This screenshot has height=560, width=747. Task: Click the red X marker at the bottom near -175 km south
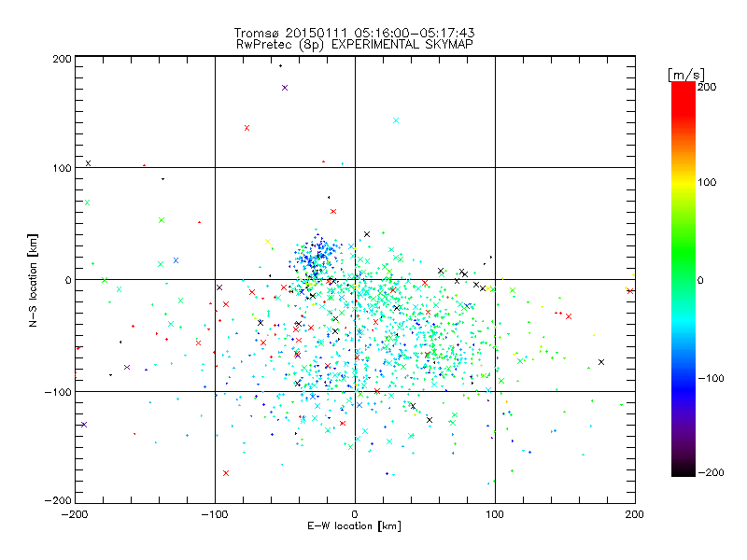click(226, 473)
